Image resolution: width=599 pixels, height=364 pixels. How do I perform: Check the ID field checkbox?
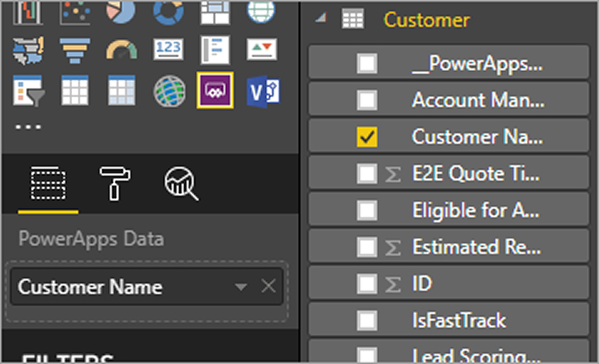pos(367,284)
